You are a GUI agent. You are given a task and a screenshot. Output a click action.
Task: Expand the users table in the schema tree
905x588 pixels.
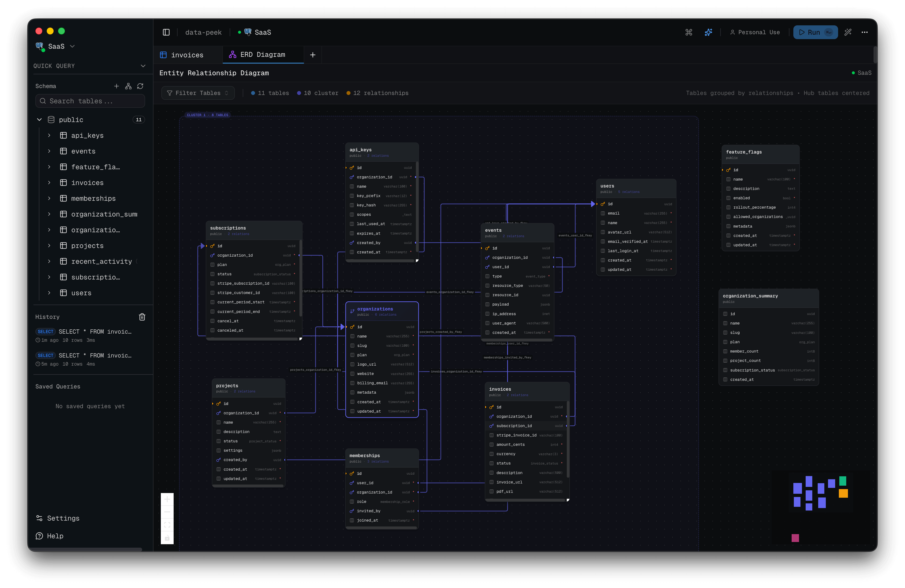click(49, 293)
